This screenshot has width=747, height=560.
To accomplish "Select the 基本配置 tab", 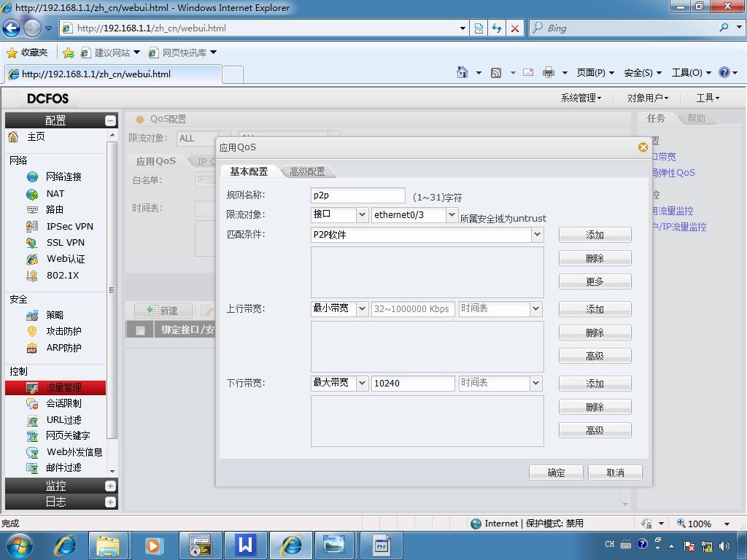I will 249,171.
